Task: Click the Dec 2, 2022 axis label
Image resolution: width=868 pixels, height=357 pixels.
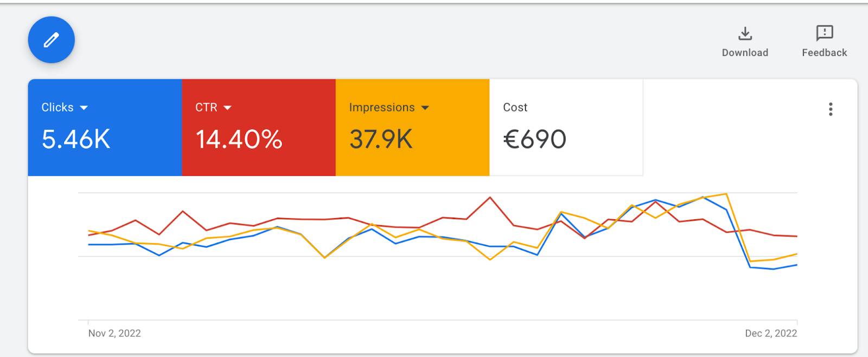Action: (771, 333)
